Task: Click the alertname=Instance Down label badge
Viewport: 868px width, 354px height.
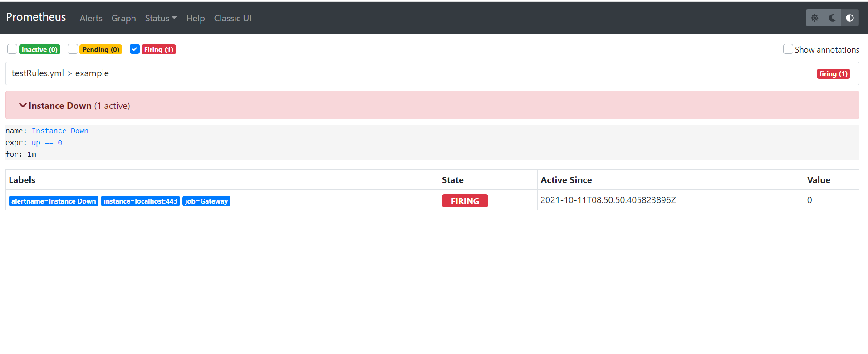Action: click(54, 201)
